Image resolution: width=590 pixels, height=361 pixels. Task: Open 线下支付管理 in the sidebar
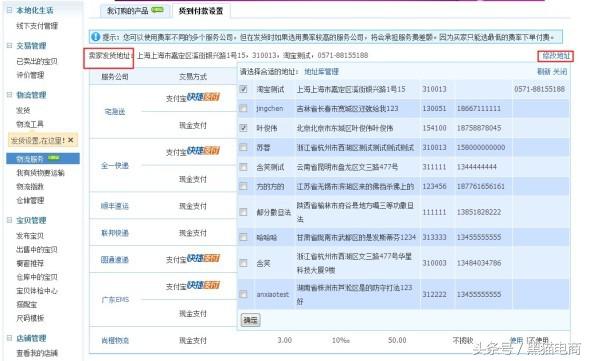coord(37,26)
